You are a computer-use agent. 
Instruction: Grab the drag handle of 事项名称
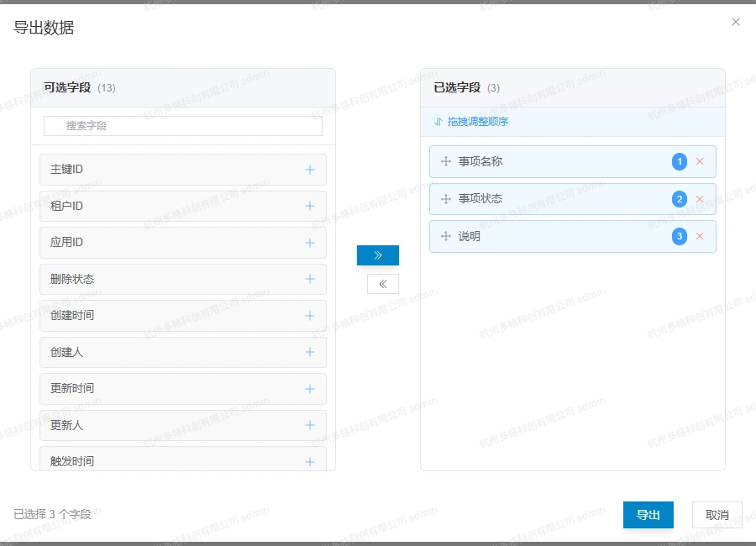[x=445, y=161]
